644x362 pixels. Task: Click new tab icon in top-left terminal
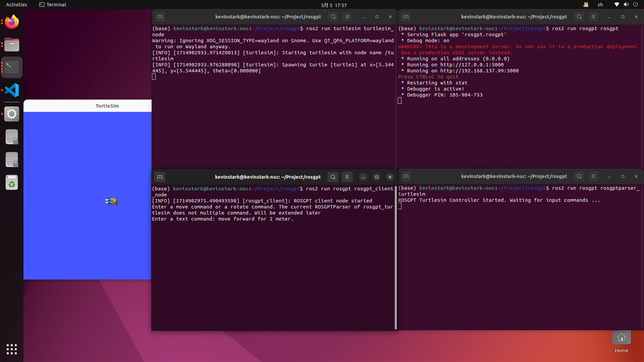(160, 17)
